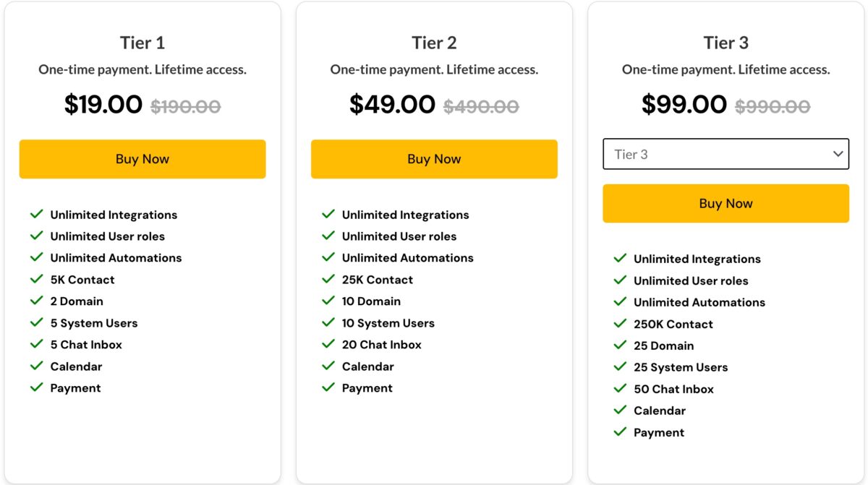Click checkmark beside Tier 1 Unlimited Integrations
The height and width of the screenshot is (485, 868).
(37, 214)
